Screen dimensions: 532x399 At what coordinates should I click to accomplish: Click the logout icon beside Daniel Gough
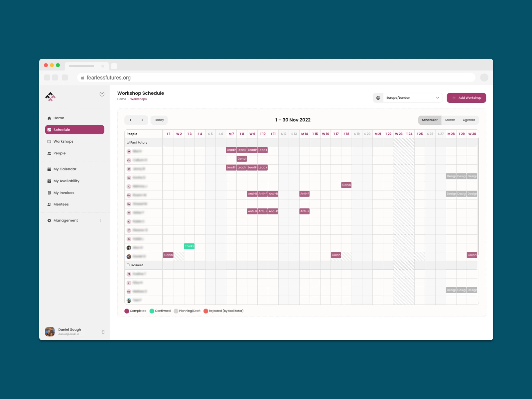pyautogui.click(x=103, y=332)
